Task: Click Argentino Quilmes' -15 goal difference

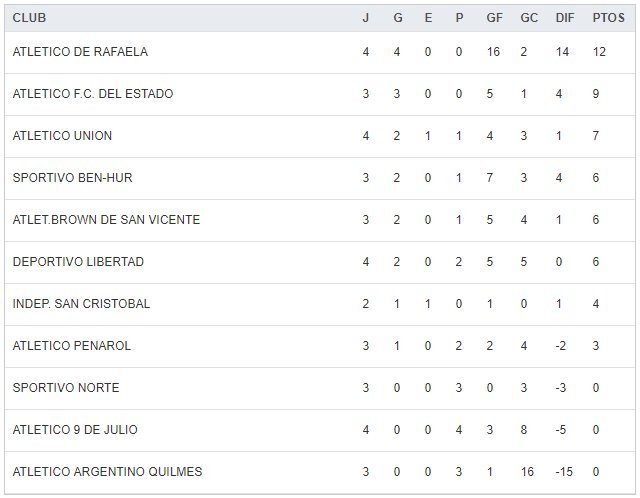Action: pos(562,472)
